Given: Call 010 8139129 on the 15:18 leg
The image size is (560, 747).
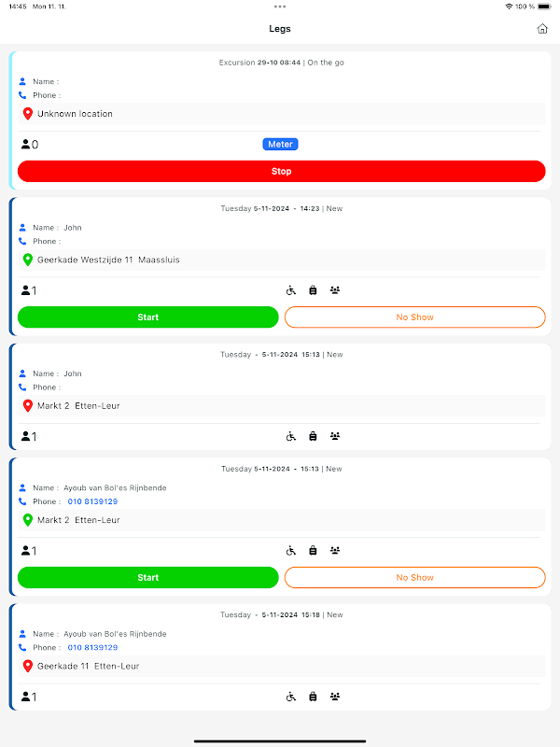Looking at the screenshot, I should click(x=92, y=647).
